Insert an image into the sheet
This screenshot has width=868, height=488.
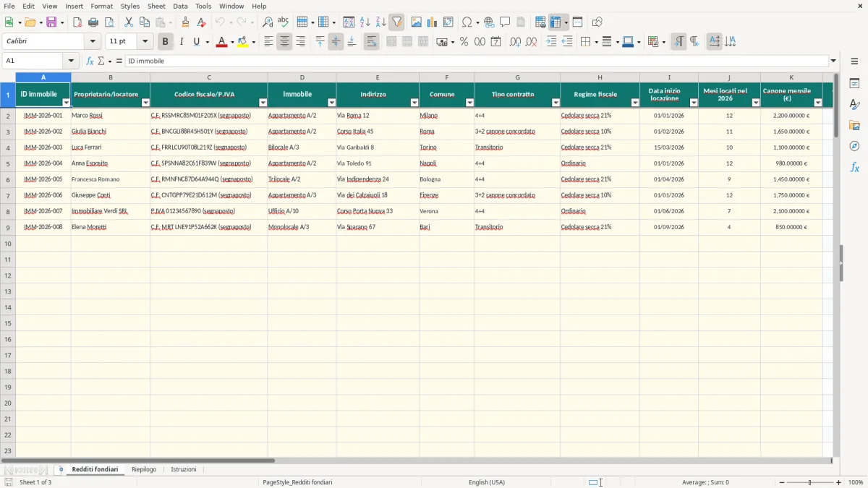[x=417, y=22]
